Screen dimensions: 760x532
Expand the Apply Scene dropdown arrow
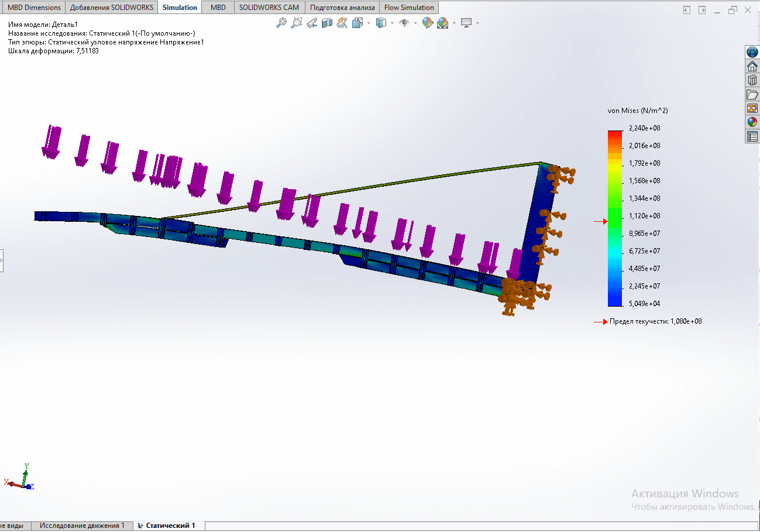tap(454, 23)
